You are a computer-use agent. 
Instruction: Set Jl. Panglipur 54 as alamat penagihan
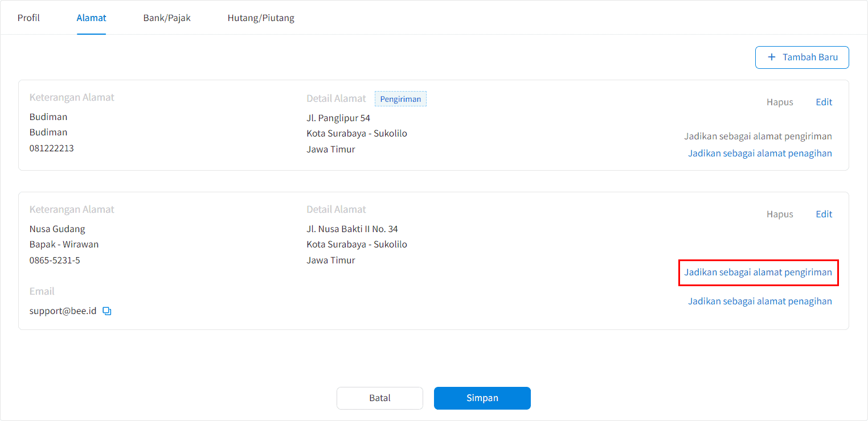[760, 153]
